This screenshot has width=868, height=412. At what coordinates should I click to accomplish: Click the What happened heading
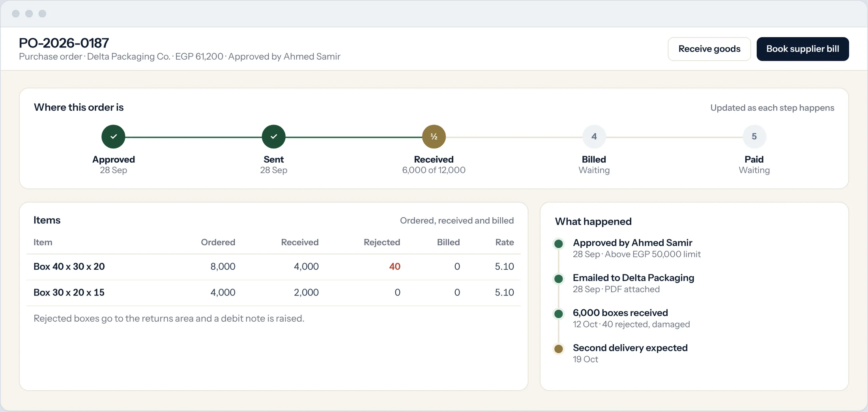593,222
